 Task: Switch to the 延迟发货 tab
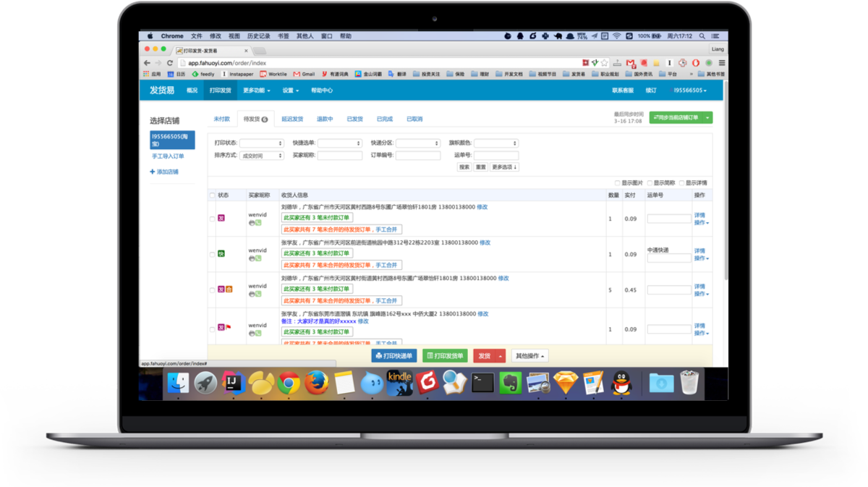(x=292, y=119)
